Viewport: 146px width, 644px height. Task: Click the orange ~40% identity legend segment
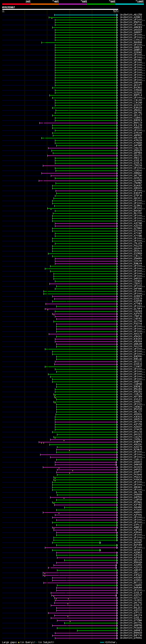[45, 4]
